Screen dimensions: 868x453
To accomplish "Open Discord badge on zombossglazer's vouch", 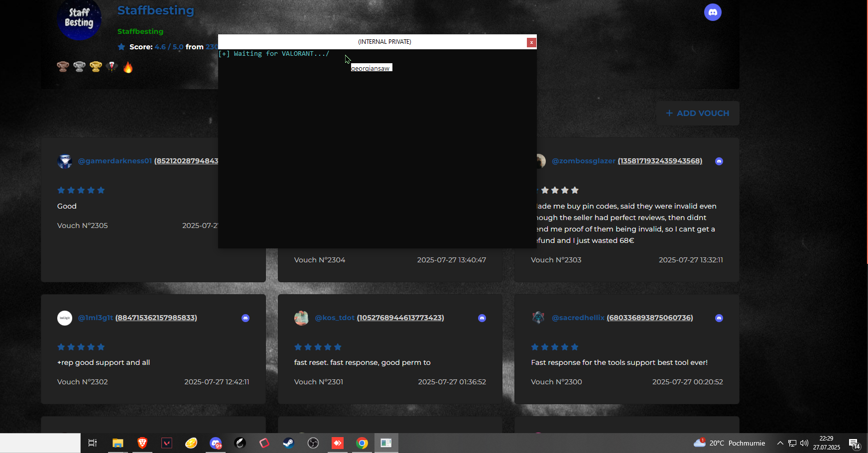I will [719, 161].
